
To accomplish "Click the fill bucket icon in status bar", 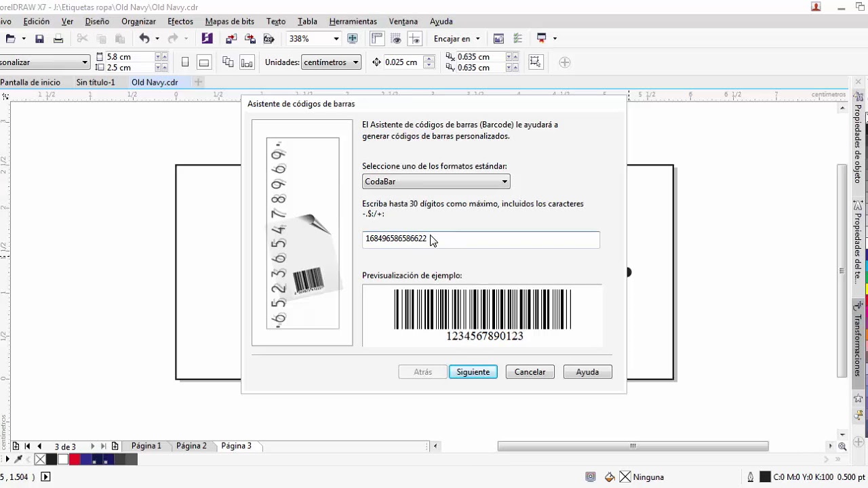I will (610, 477).
